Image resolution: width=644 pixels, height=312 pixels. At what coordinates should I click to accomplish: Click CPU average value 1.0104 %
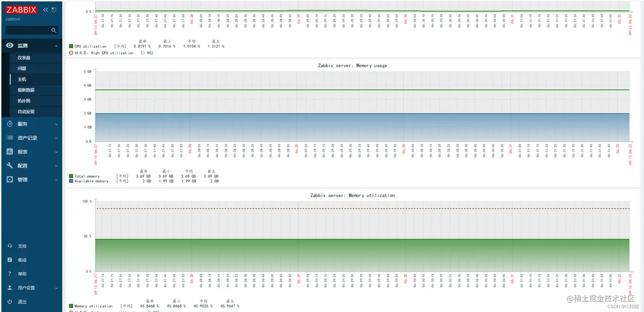click(191, 46)
